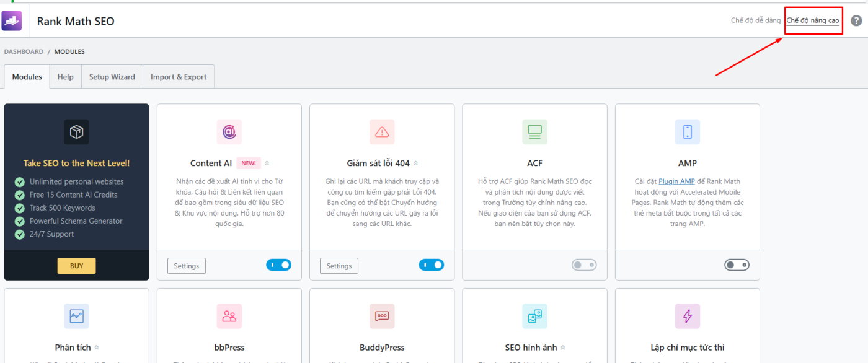The image size is (868, 363).
Task: Click the BuddyPress card title
Action: 382,348
